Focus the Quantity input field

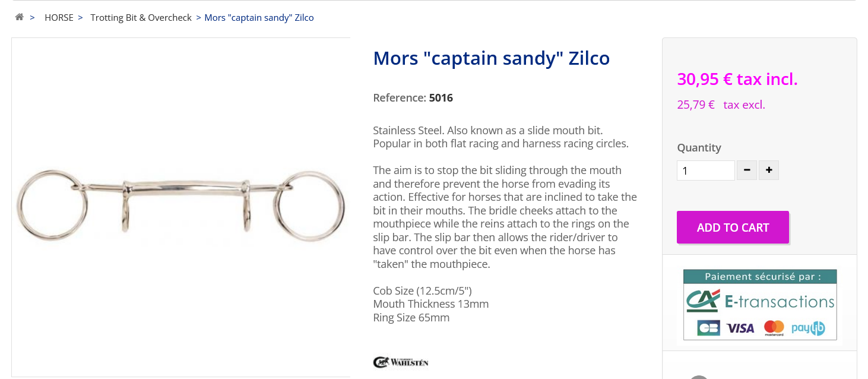click(706, 170)
